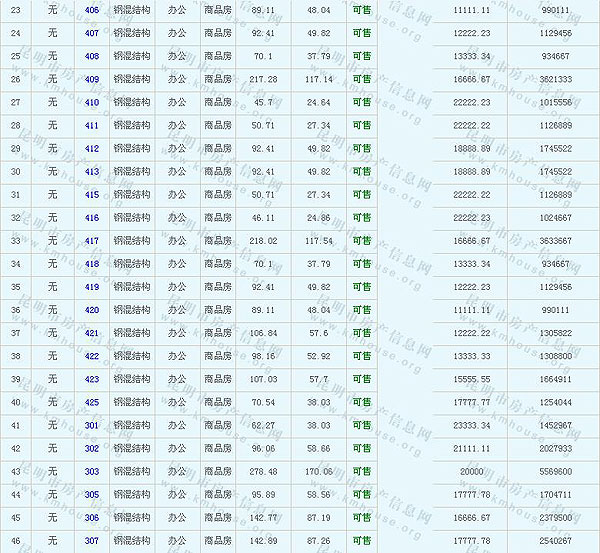
Task: Click room 423 hyperlink
Action: tap(92, 379)
